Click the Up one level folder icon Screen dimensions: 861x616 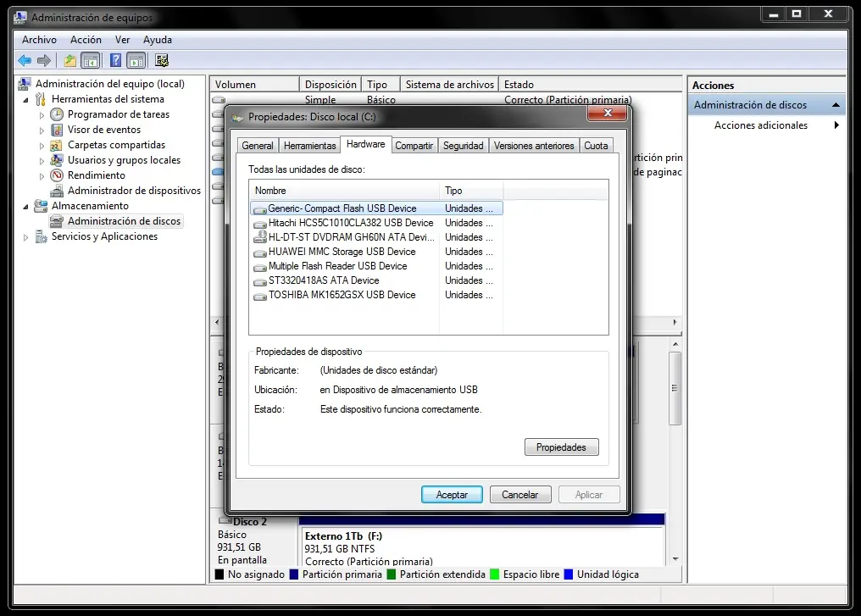click(x=69, y=60)
